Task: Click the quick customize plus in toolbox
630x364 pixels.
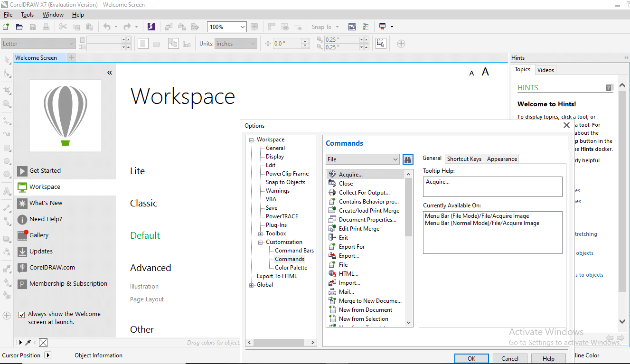Action: coord(7,315)
